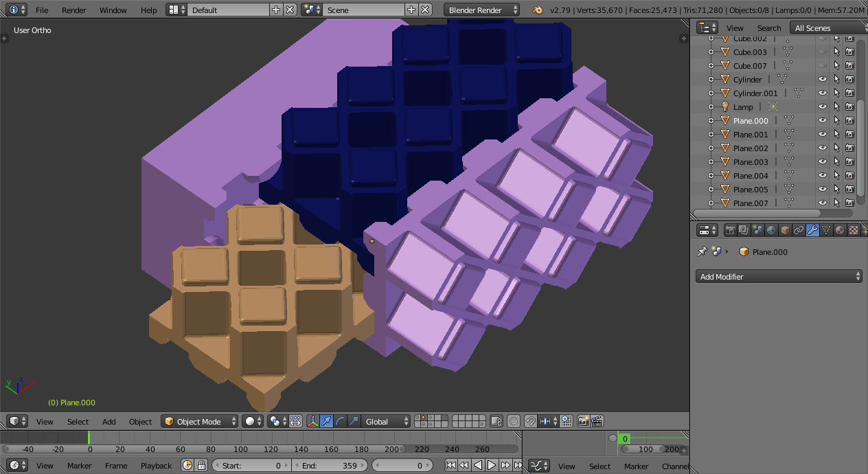
Task: Toggle visibility of Plane.000 in outliner
Action: coord(823,120)
